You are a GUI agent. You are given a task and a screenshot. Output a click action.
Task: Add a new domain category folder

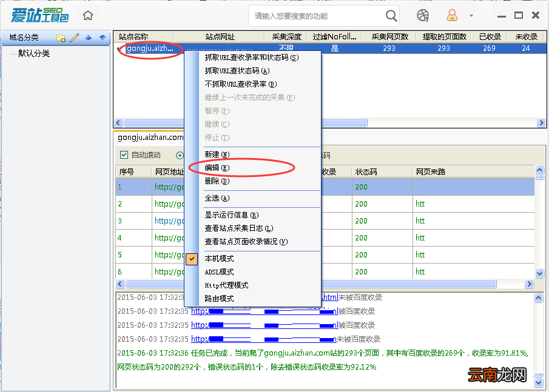click(x=61, y=38)
